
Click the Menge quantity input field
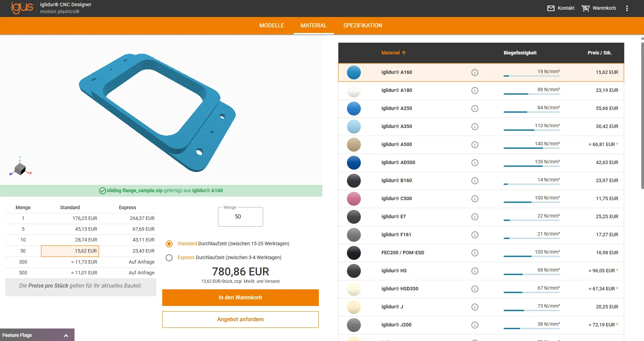(x=241, y=217)
